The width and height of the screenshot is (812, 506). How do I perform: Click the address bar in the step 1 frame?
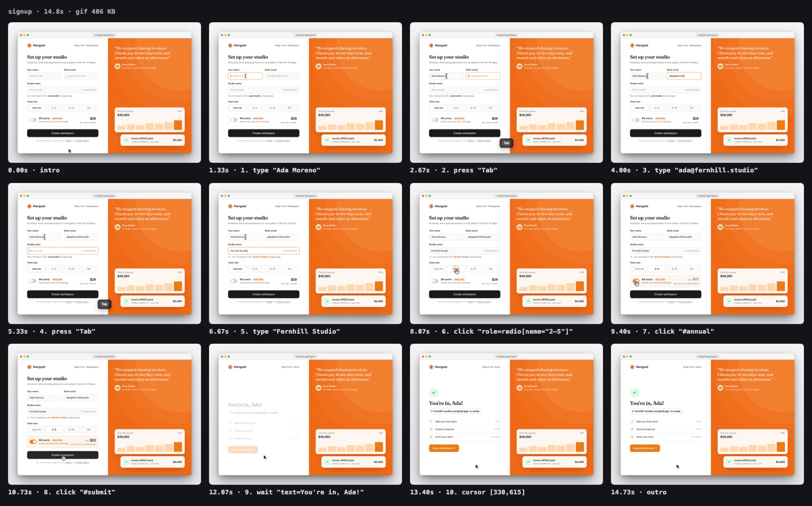[x=306, y=35]
